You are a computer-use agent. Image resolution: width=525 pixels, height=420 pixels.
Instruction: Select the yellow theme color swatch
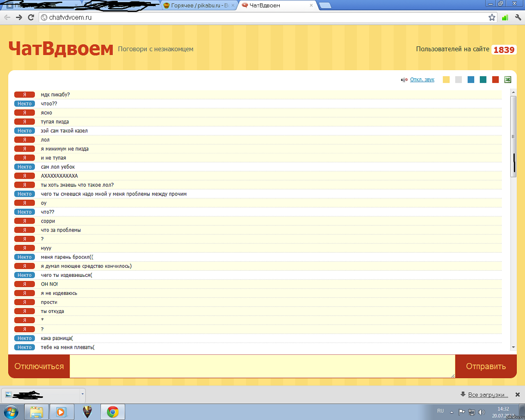446,80
